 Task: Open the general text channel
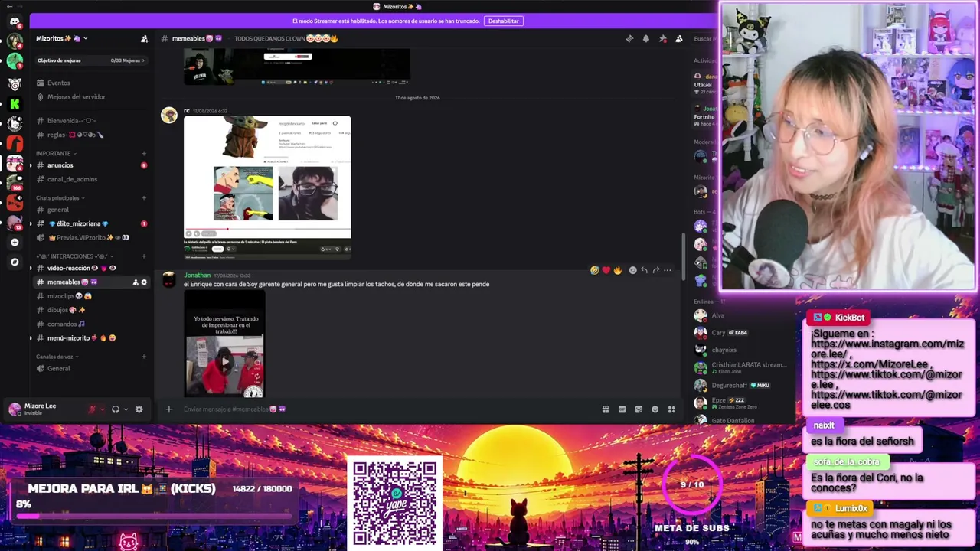pos(91,210)
